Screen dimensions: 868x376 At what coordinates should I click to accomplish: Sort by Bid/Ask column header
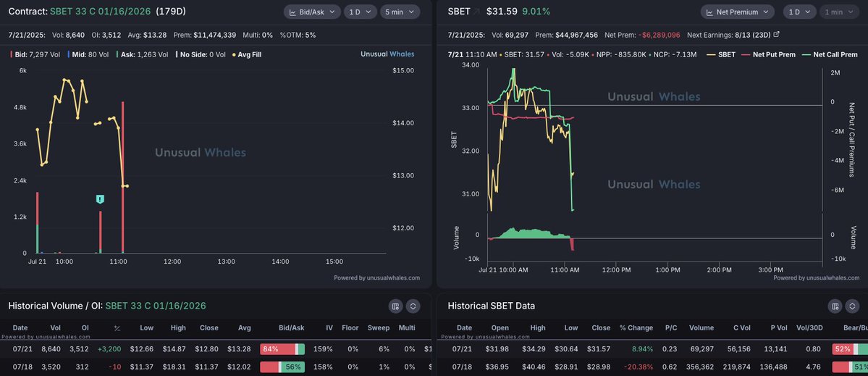[x=292, y=328]
